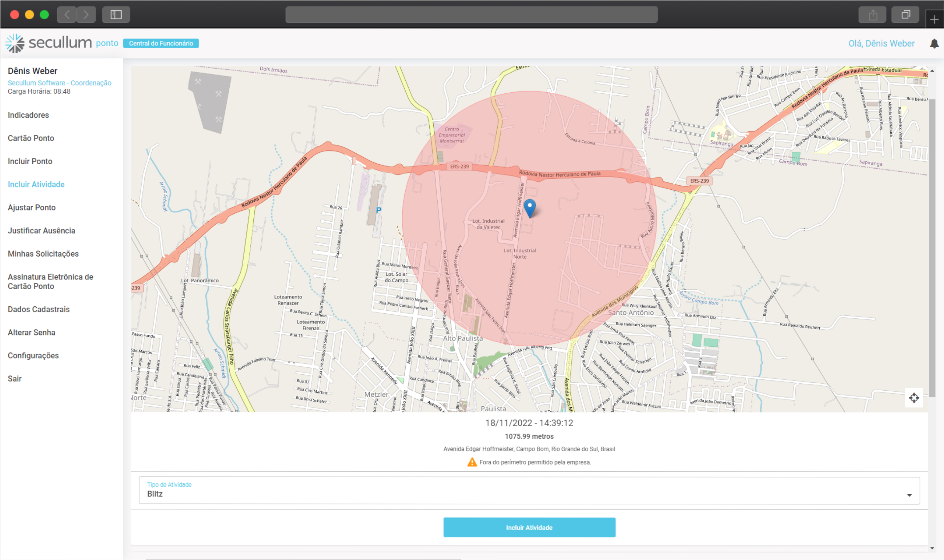Screen dimensions: 944x560
Task: Open the Tipo de Atividade dropdown
Action: [529, 490]
